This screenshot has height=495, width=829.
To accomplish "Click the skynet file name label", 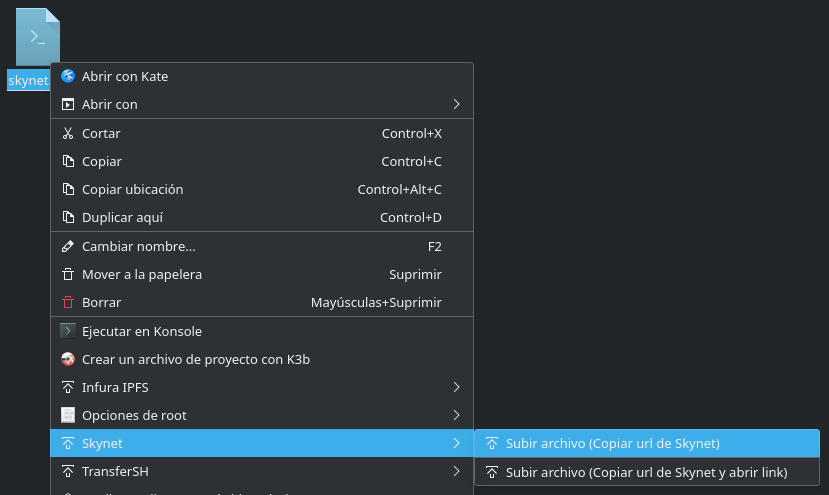I will coord(29,80).
